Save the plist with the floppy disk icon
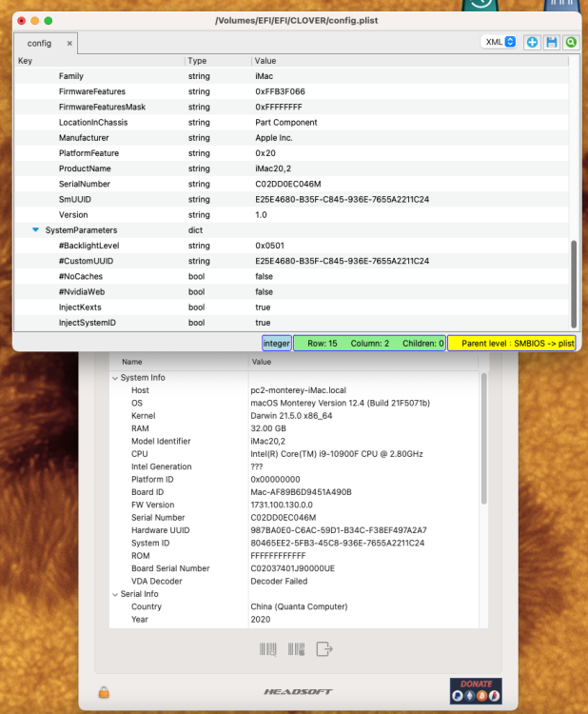 (x=552, y=42)
